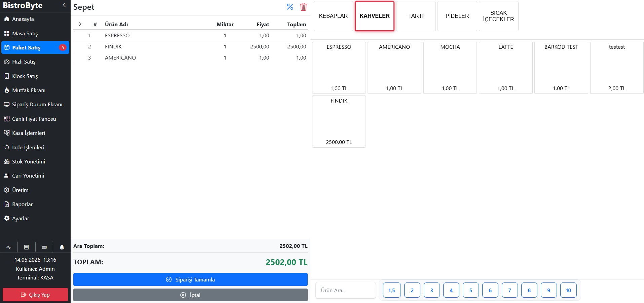Select quantity multiplier 10
The height and width of the screenshot is (303, 644).
[568, 290]
